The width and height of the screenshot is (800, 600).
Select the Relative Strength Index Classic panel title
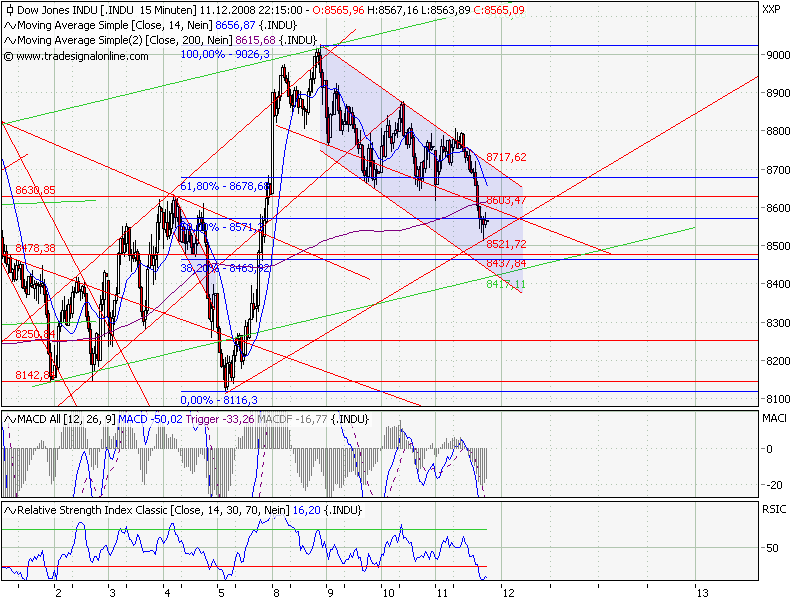tap(153, 510)
